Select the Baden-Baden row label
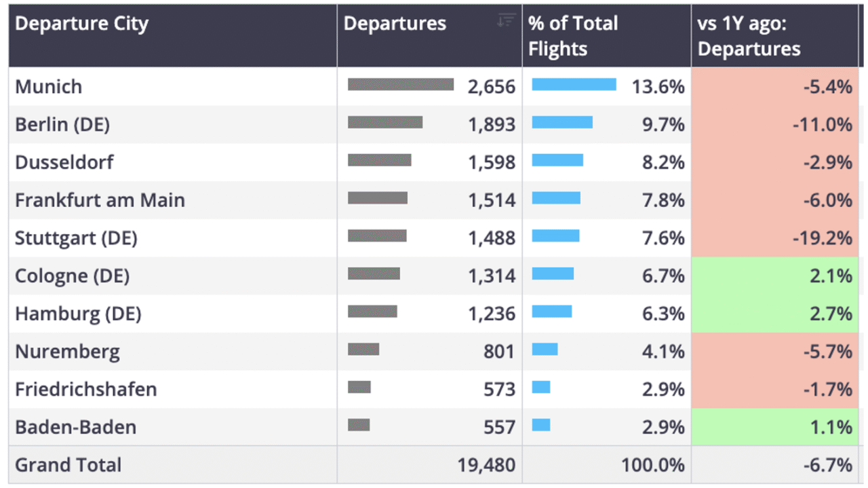 76,428
